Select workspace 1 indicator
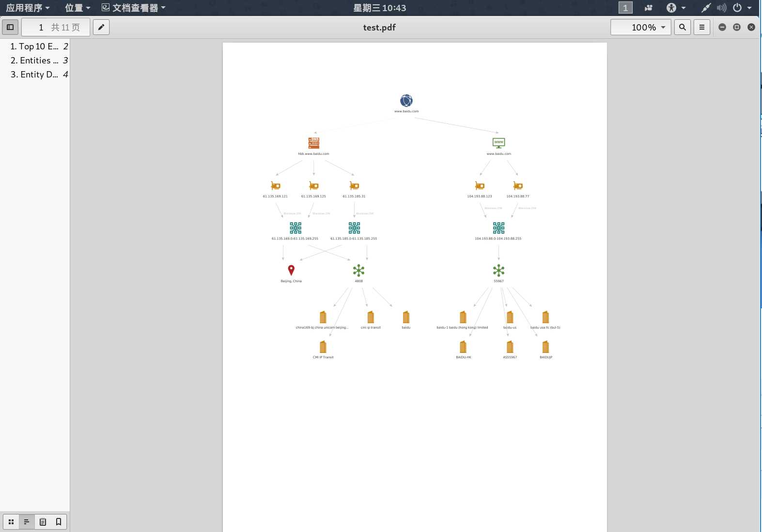This screenshot has height=532, width=762. click(625, 8)
